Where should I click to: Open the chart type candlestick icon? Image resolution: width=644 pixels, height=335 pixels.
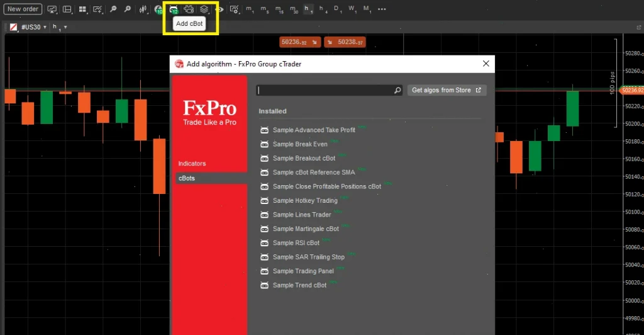144,9
